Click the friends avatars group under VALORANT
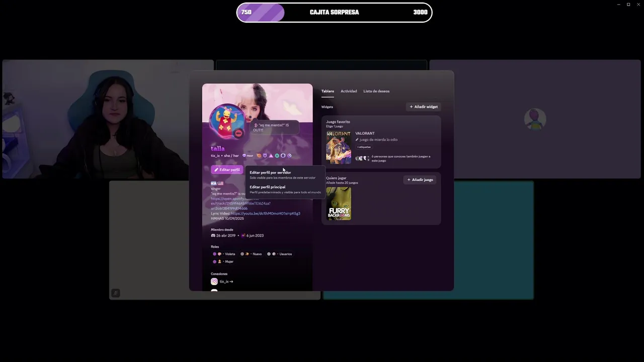 point(362,158)
